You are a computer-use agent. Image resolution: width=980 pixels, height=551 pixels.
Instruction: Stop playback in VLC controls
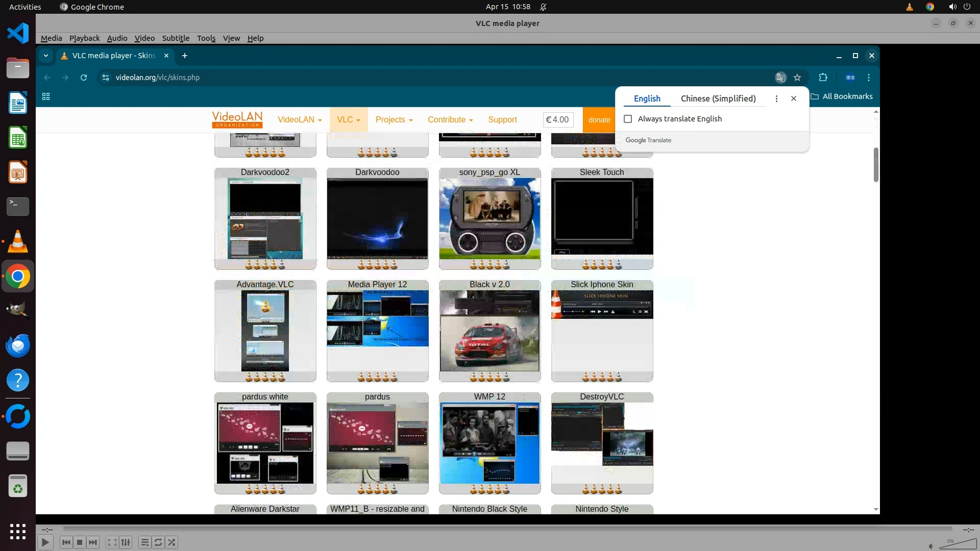pos(80,542)
